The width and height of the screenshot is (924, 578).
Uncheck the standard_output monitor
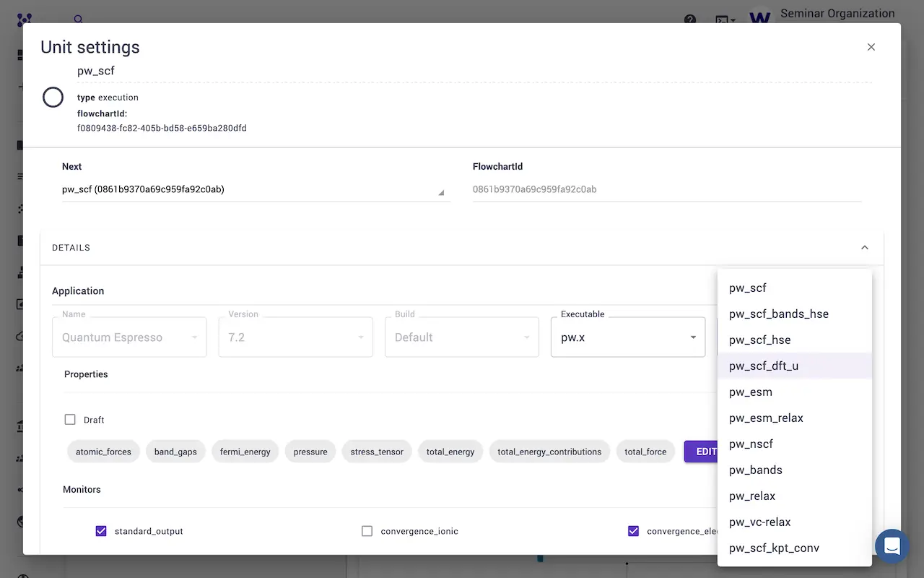101,531
